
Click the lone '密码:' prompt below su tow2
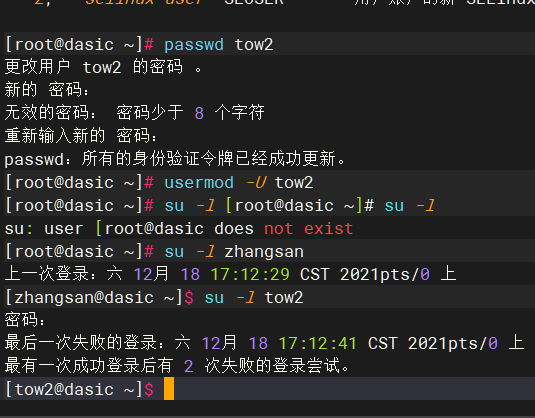pyautogui.click(x=25, y=320)
